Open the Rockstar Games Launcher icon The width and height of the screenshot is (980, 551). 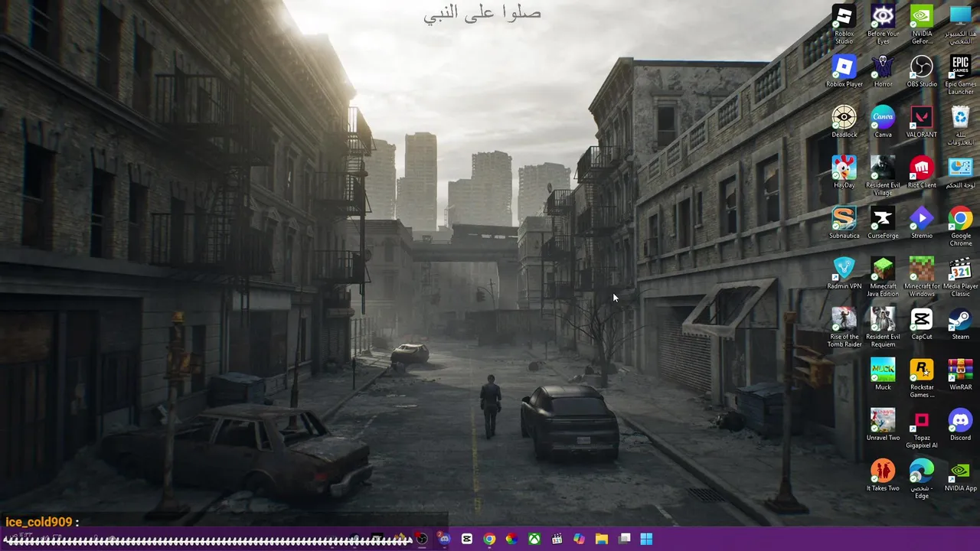[922, 377]
